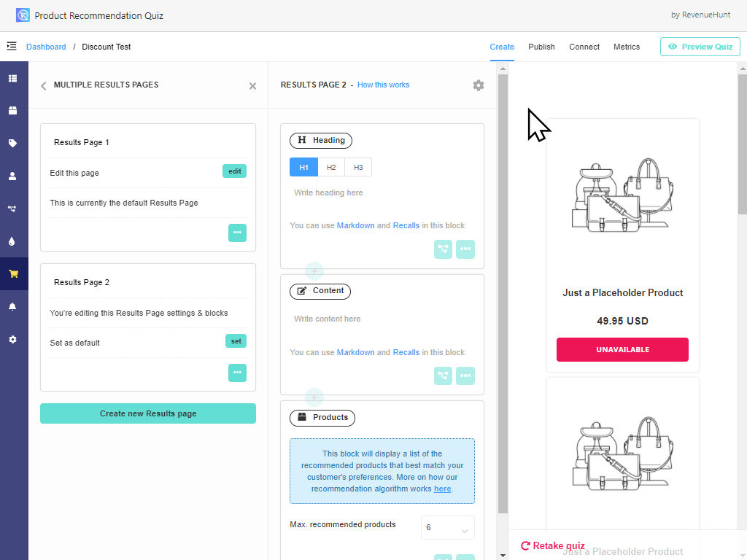Open the tags sidebar icon
The image size is (747, 560).
tap(13, 143)
